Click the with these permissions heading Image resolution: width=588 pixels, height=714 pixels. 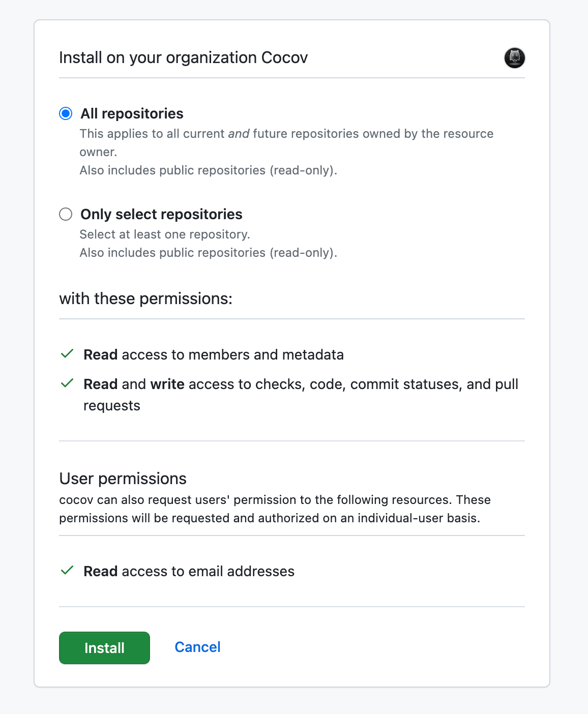(x=145, y=299)
